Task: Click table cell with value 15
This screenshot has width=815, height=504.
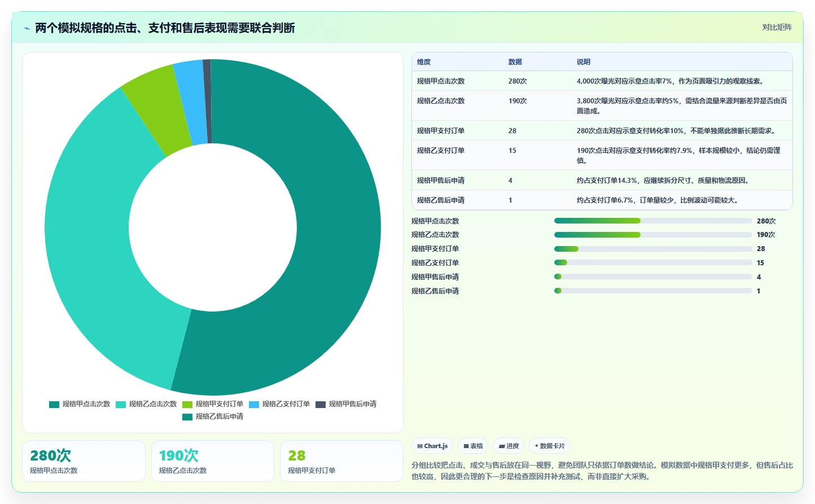Action: [x=512, y=151]
